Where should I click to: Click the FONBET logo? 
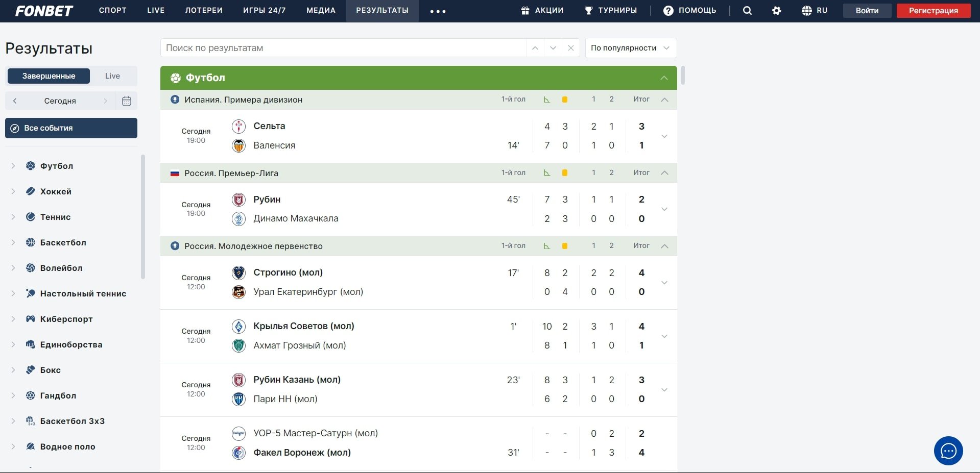tap(44, 11)
